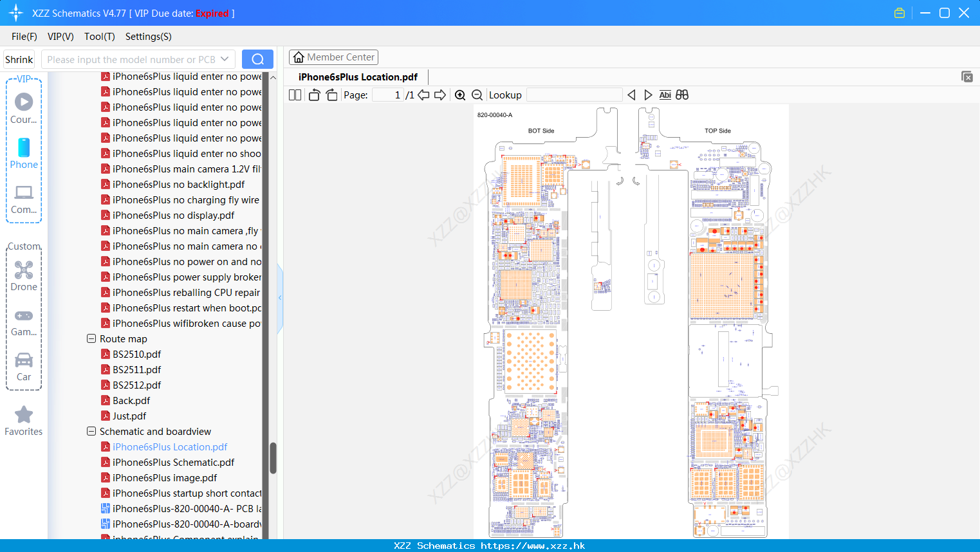
Task: Click the Member Center button
Action: pos(333,57)
